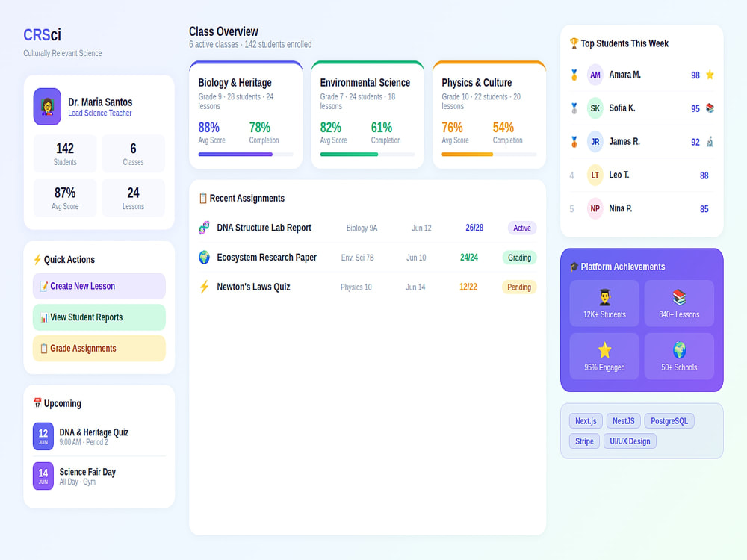Image resolution: width=747 pixels, height=560 pixels.
Task: Click the calendar icon beside Upcoming
Action: click(37, 403)
